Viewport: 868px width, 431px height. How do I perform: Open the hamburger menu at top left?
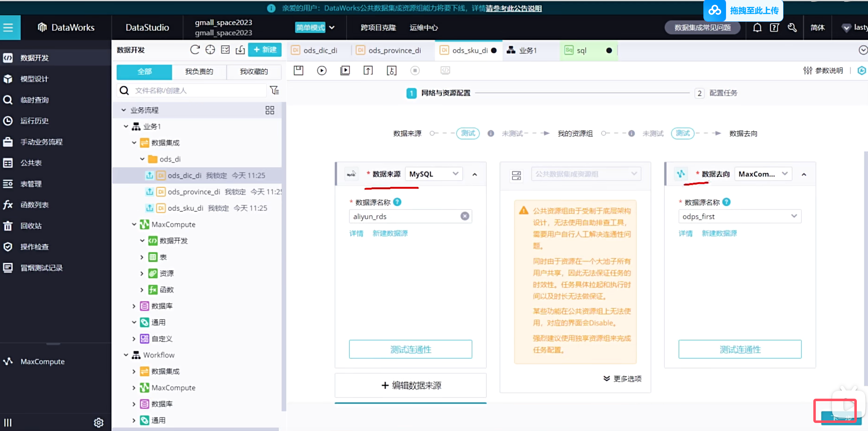[9, 28]
